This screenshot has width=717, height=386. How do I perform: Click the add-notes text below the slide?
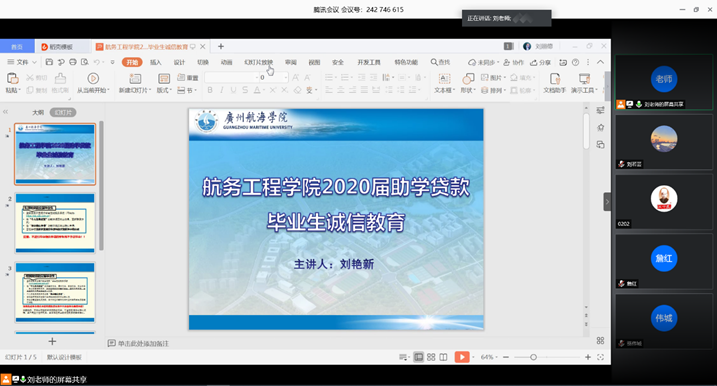tap(143, 343)
